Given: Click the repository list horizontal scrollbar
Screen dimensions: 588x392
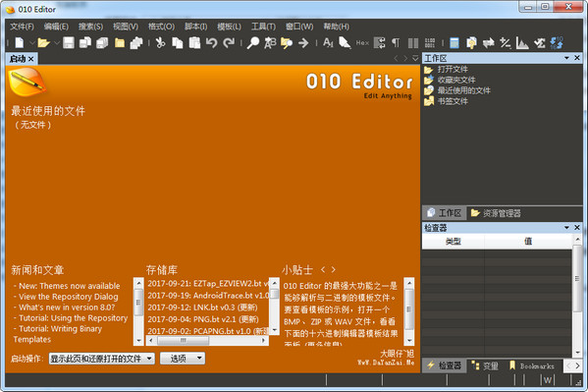Looking at the screenshot, I should click(207, 340).
